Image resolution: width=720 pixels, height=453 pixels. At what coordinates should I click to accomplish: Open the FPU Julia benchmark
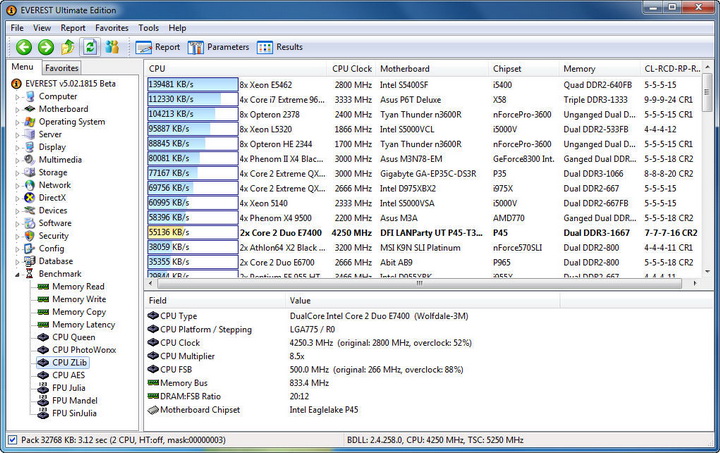coord(69,388)
